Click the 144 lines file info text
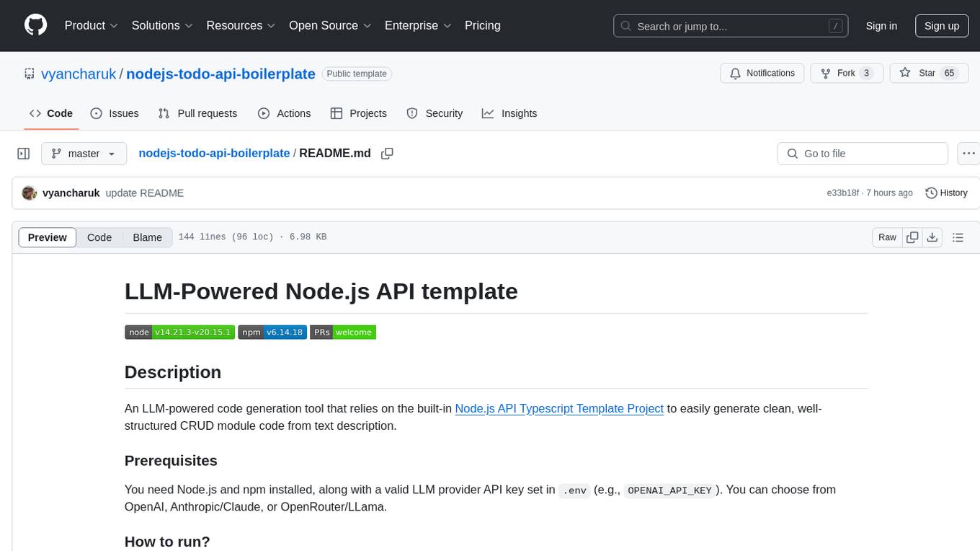Image resolution: width=980 pixels, height=551 pixels. pos(252,237)
